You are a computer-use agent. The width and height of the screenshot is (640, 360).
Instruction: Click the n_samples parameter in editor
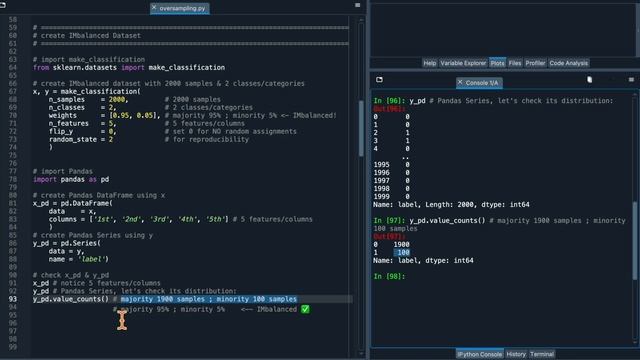67,100
